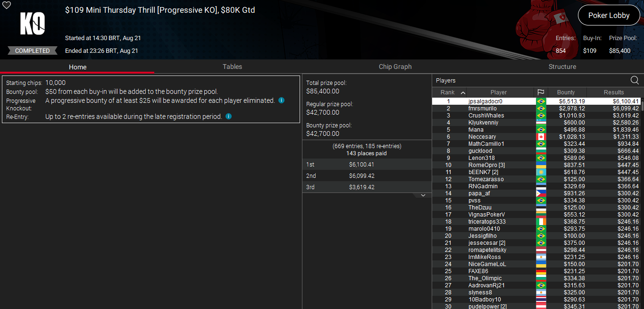The width and height of the screenshot is (644, 309).
Task: Open the Progressive Knockout info icon
Action: click(281, 100)
